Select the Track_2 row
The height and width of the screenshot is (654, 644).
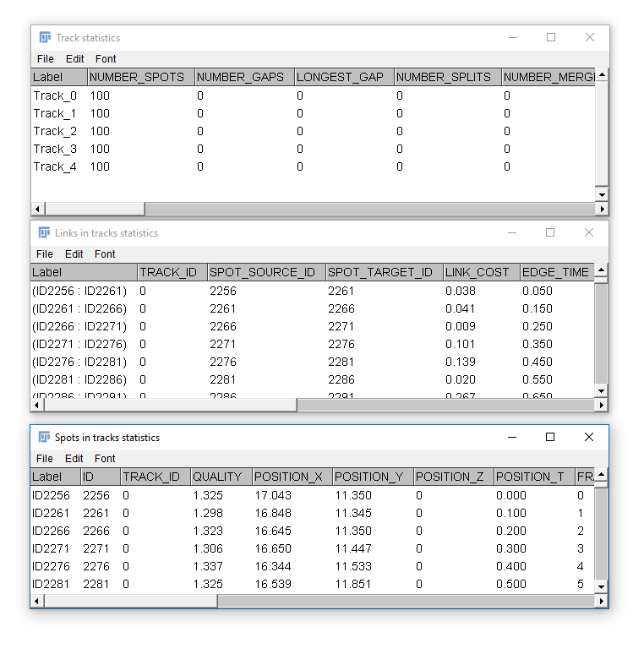[x=55, y=131]
